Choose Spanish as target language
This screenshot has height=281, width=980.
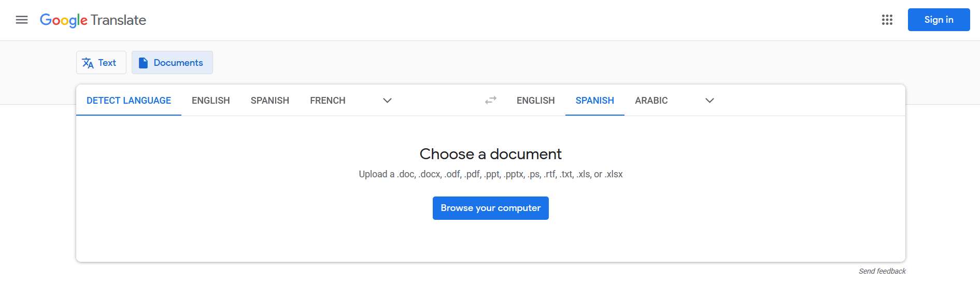tap(594, 101)
